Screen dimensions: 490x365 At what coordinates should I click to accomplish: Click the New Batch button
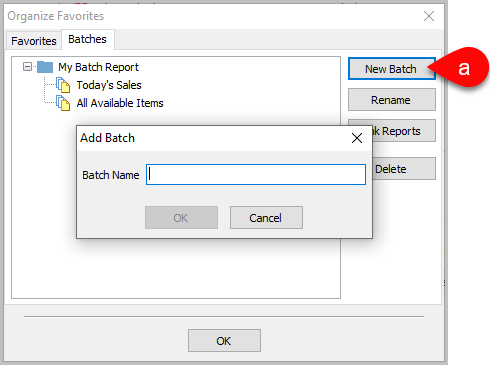tap(392, 69)
